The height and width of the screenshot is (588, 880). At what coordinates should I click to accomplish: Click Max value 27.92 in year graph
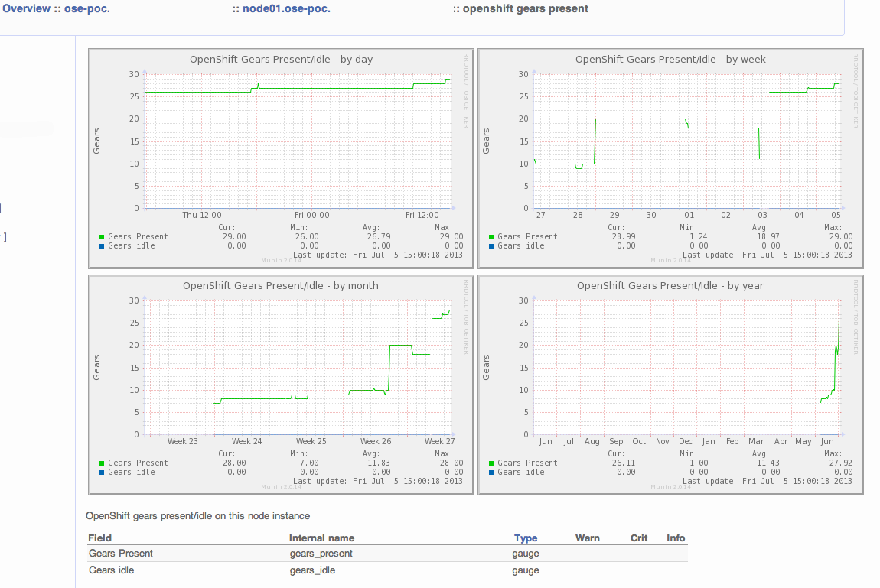[x=841, y=463]
